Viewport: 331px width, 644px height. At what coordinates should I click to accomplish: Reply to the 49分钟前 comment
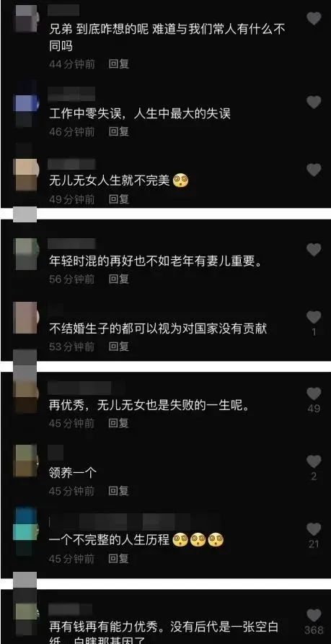pos(118,199)
